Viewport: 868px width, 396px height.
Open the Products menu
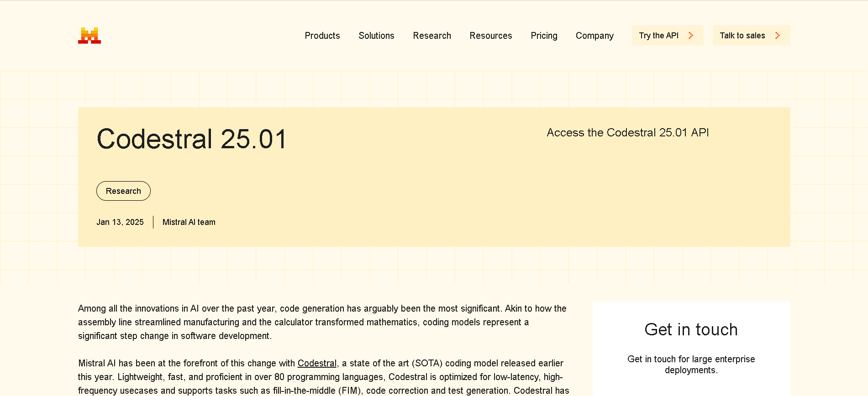[322, 36]
